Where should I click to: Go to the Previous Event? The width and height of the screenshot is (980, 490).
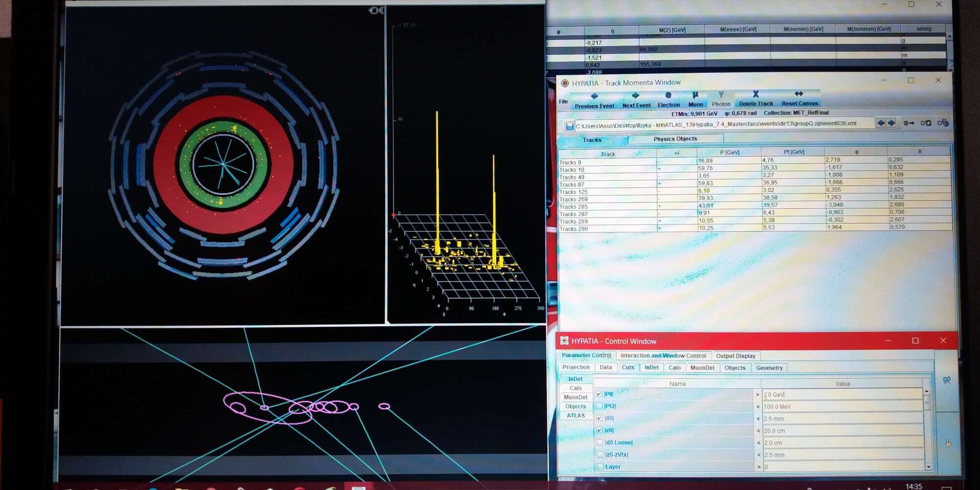594,100
